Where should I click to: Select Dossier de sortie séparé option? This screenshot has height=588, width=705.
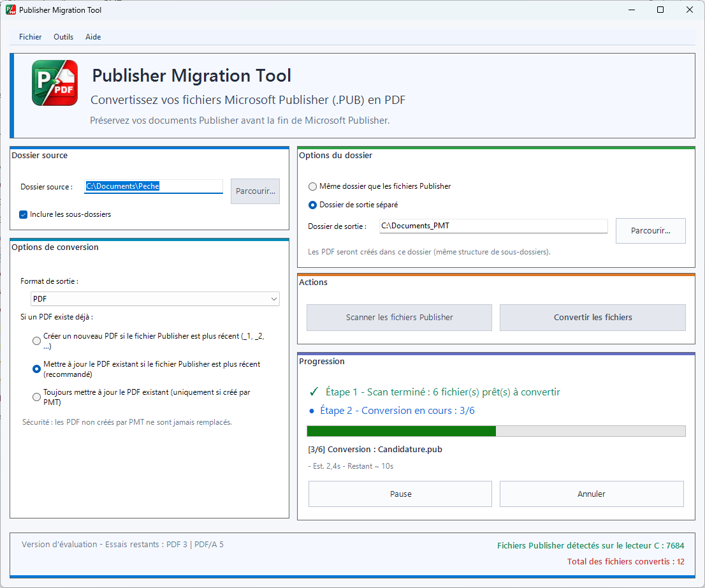(x=312, y=205)
